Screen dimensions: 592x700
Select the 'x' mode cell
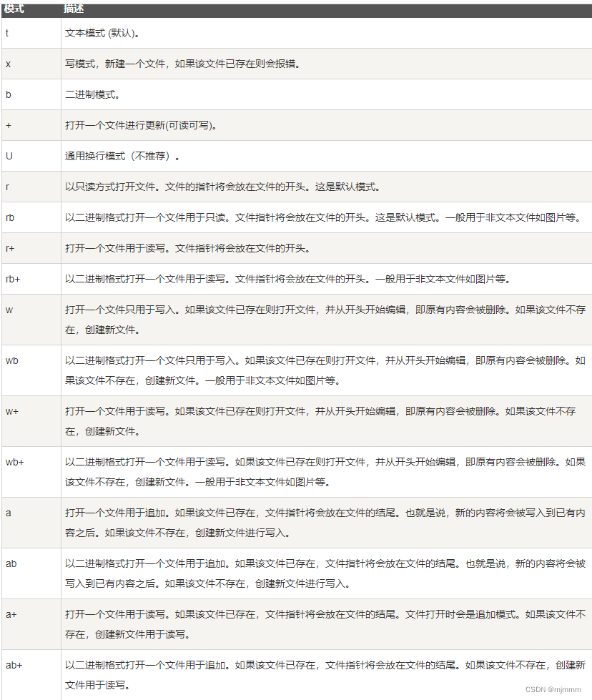pyautogui.click(x=31, y=64)
